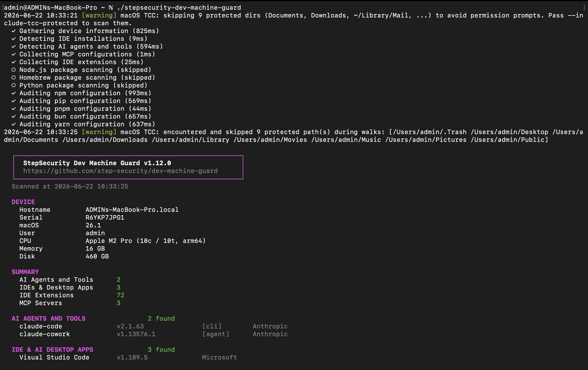Click 'Detecting AI agents and tools (594ms)'

tap(87, 46)
